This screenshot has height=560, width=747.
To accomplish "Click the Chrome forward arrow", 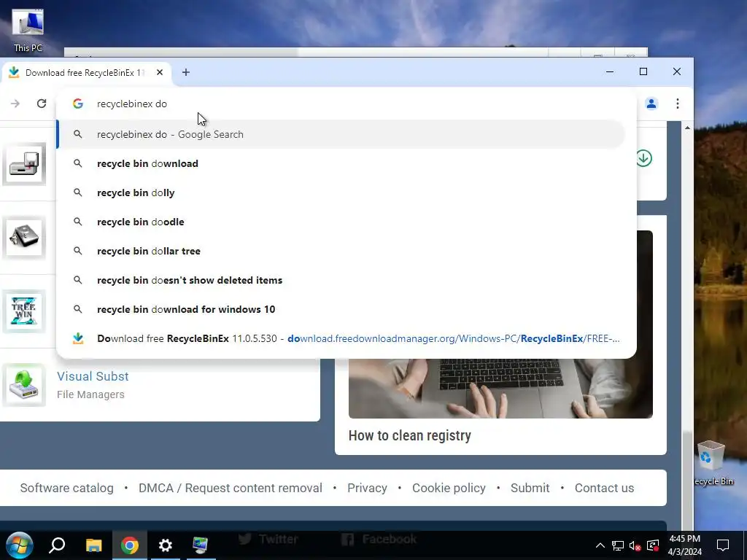I will tap(15, 104).
